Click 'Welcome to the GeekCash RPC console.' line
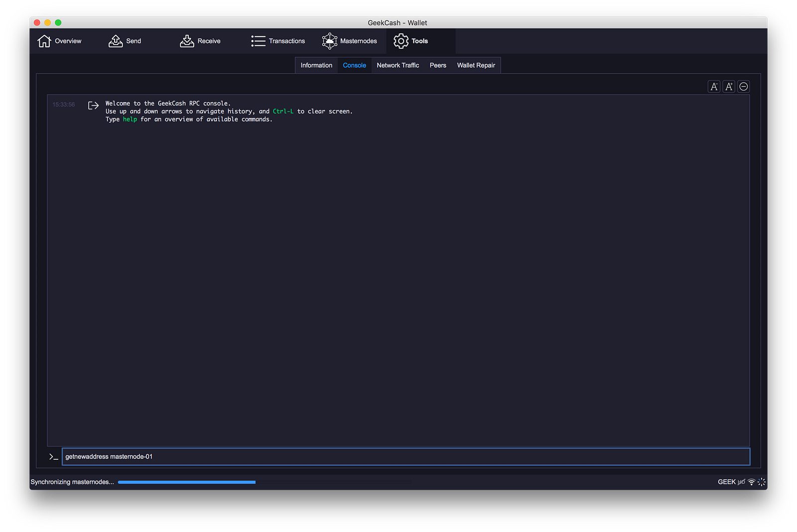Viewport: 797px width, 532px height. click(168, 104)
